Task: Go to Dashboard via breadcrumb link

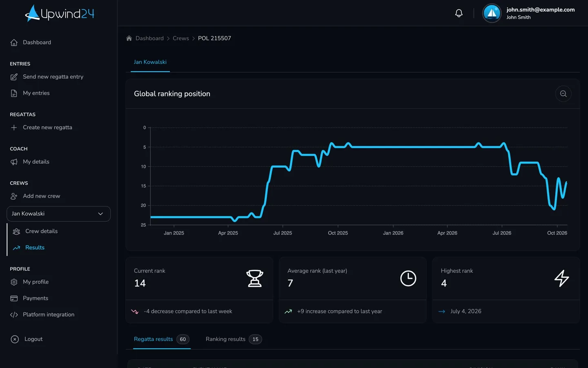Action: pyautogui.click(x=149, y=38)
